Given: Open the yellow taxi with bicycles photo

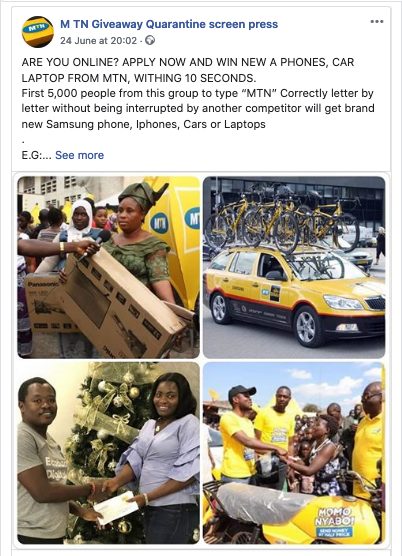Looking at the screenshot, I should point(294,267).
